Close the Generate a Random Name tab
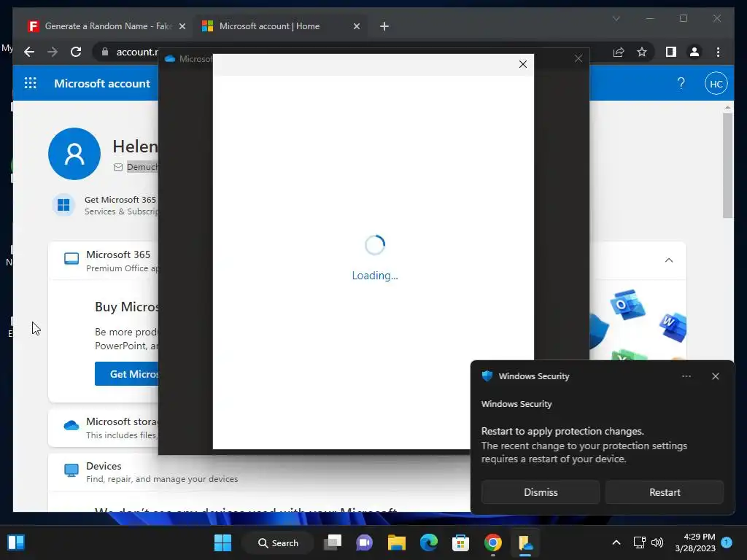The image size is (747, 560). tap(182, 26)
